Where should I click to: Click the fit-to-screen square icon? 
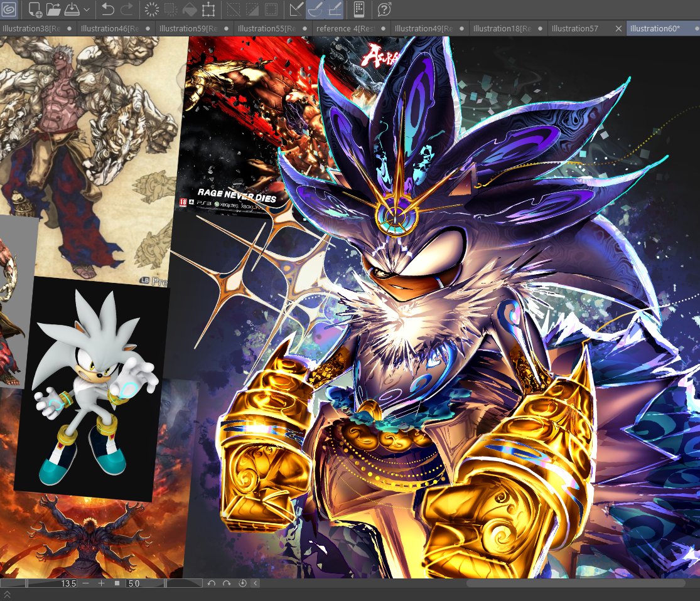pyautogui.click(x=117, y=583)
